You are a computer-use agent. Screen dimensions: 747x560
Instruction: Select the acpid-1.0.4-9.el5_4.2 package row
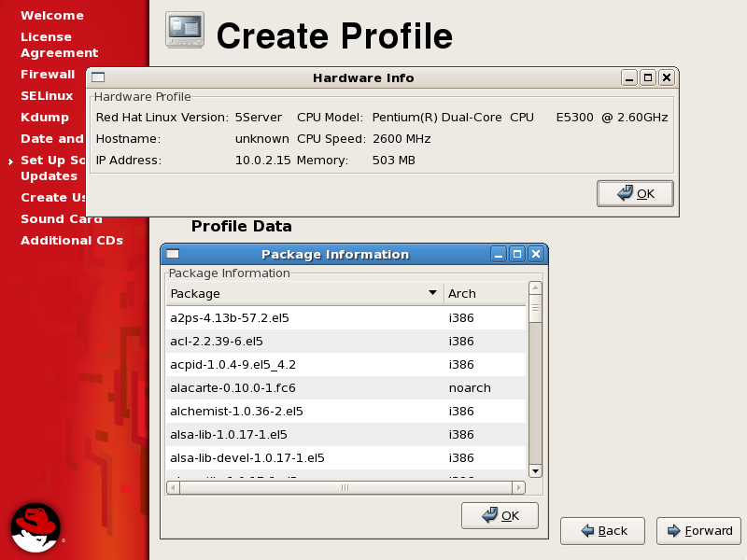[x=345, y=364]
